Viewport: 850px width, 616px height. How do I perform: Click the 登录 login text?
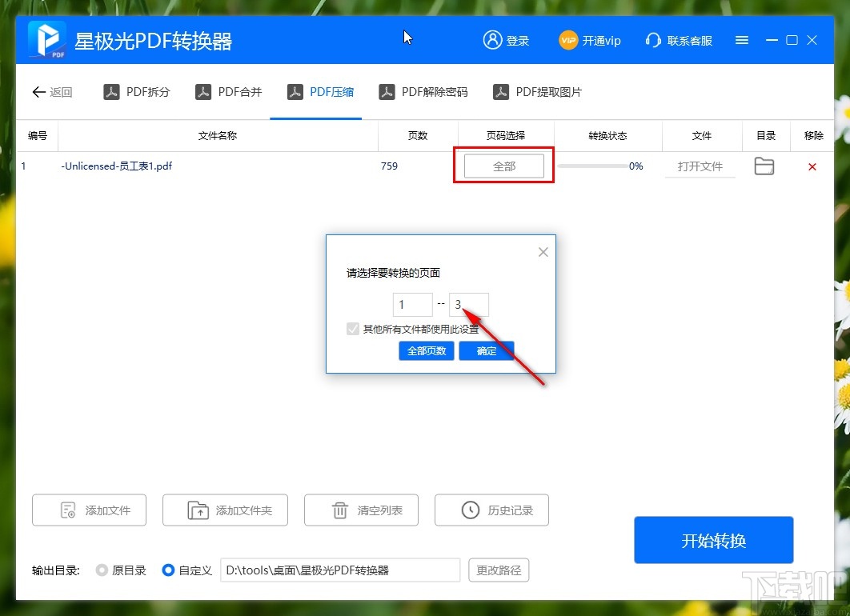click(x=517, y=41)
